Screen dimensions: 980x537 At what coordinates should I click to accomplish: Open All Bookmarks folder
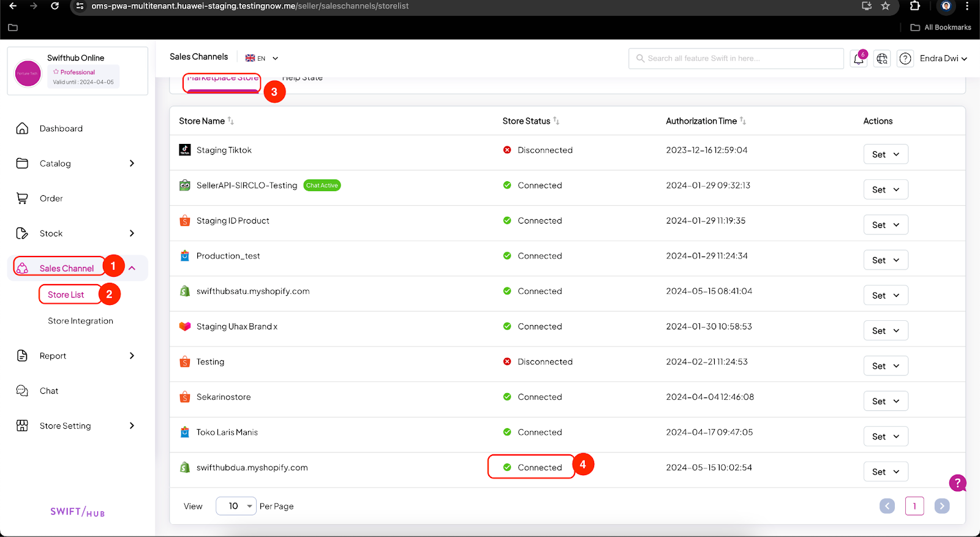(x=941, y=28)
